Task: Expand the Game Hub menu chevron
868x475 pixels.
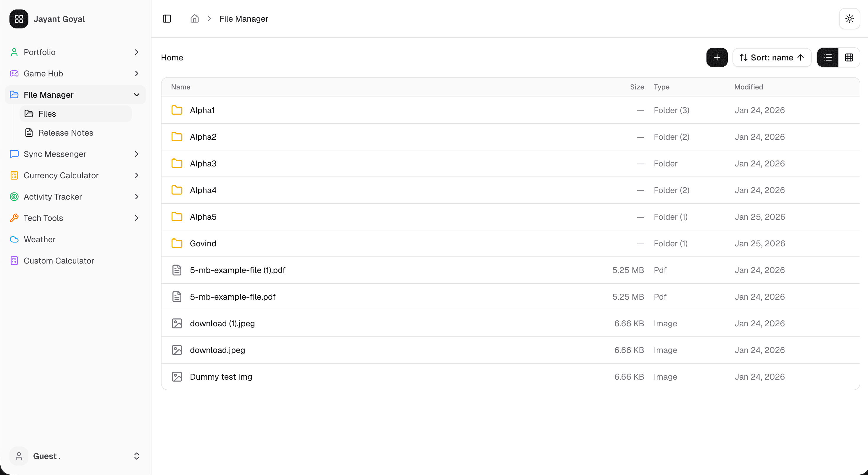Action: coord(136,73)
